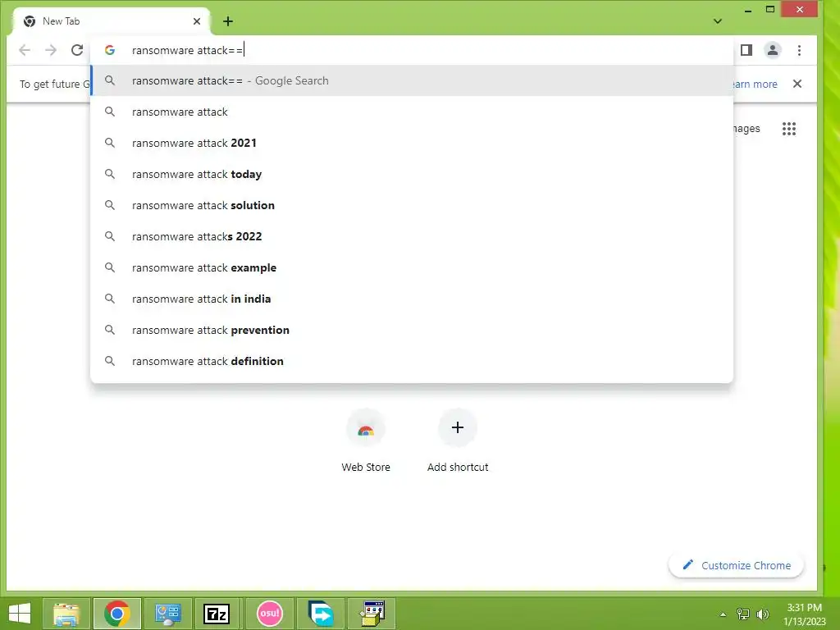Image resolution: width=840 pixels, height=630 pixels.
Task: Reload the page with refresh icon
Action: click(77, 50)
